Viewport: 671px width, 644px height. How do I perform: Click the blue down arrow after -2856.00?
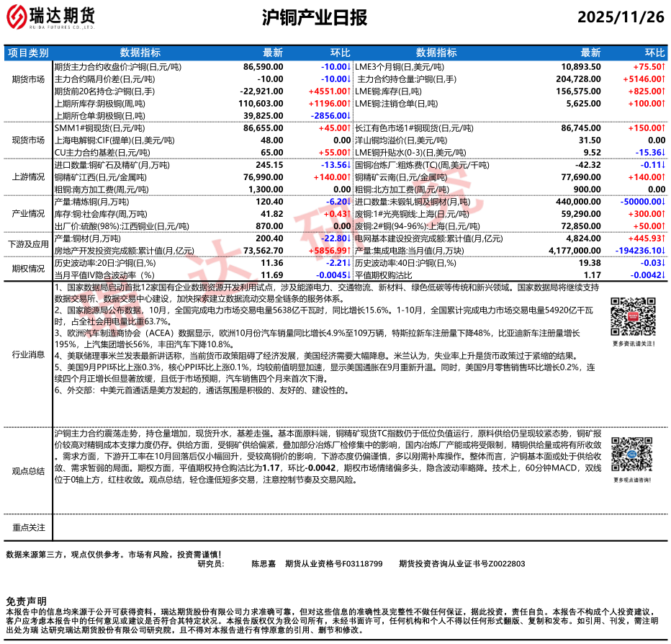point(351,115)
